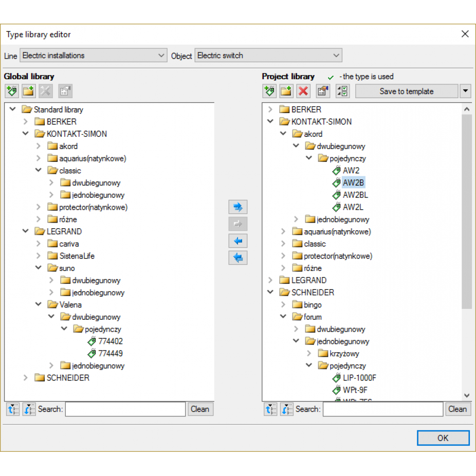Open Save to template dropdown arrow

coord(465,91)
